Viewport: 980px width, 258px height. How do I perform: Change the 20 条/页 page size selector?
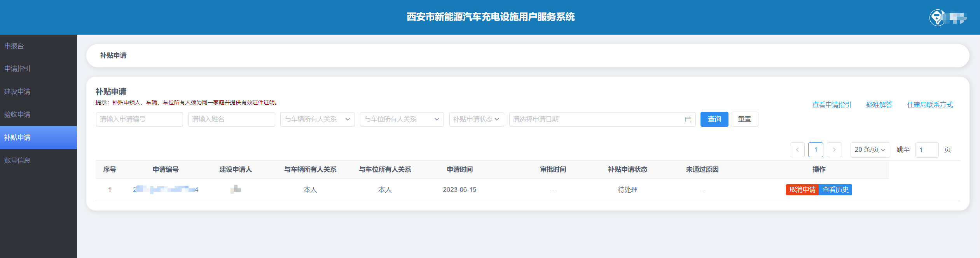870,150
